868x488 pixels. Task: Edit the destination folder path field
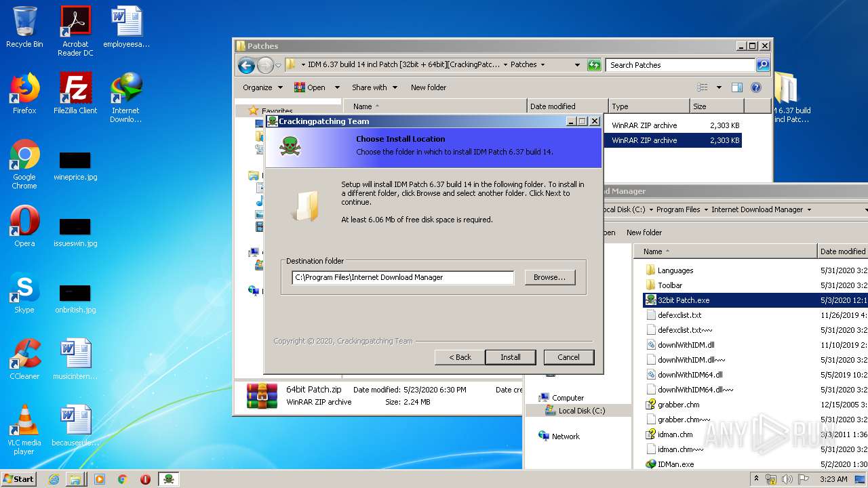point(403,277)
